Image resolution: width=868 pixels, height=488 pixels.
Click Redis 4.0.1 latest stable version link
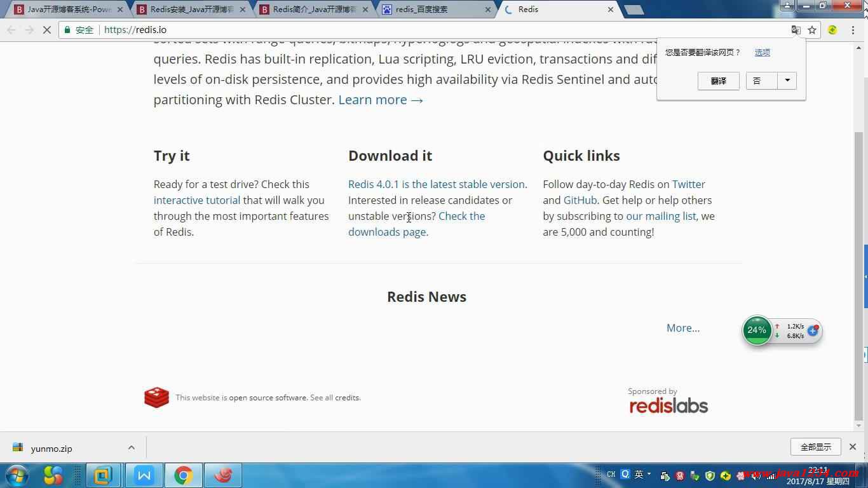[437, 184]
